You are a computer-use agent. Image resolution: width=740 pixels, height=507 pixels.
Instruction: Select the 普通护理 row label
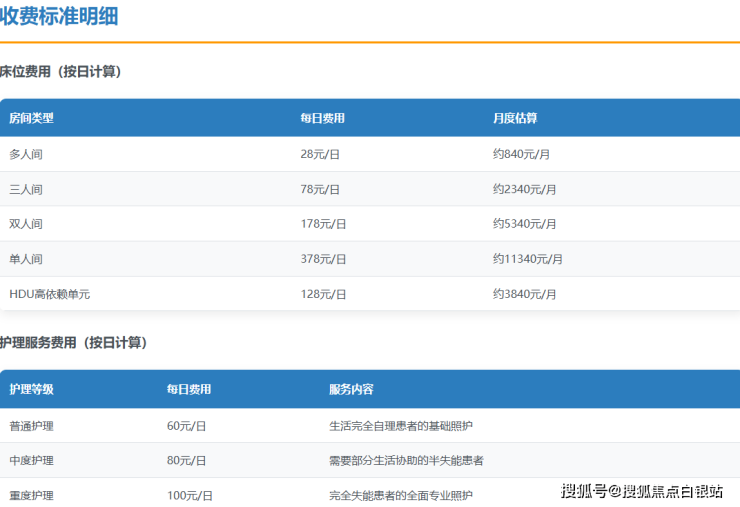pyautogui.click(x=31, y=426)
